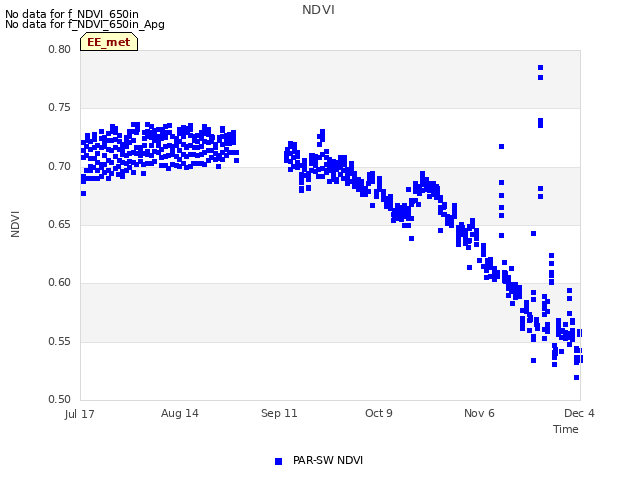
Task: Select the PAR-SW NDVI legend text
Action: coord(328,460)
